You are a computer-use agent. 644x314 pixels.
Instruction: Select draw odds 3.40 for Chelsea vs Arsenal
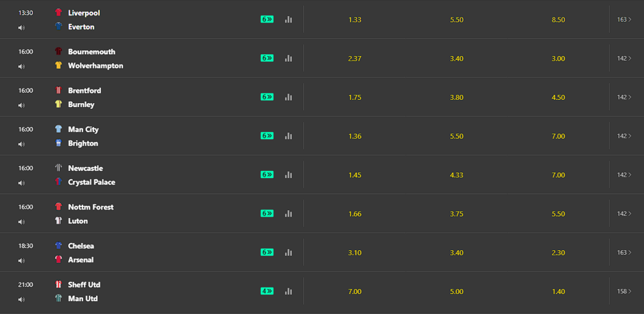[x=457, y=252]
